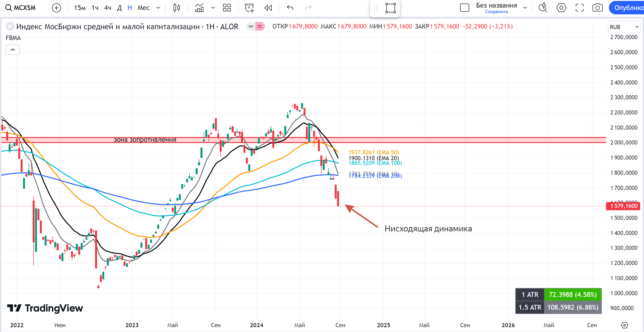Expand the timeframe dropdown after Мес
The width and height of the screenshot is (644, 332).
(x=158, y=8)
